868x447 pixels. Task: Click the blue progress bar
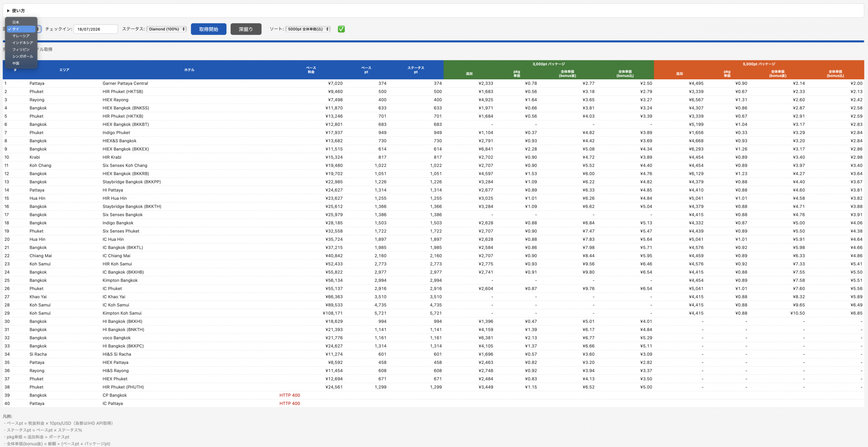(x=433, y=41)
